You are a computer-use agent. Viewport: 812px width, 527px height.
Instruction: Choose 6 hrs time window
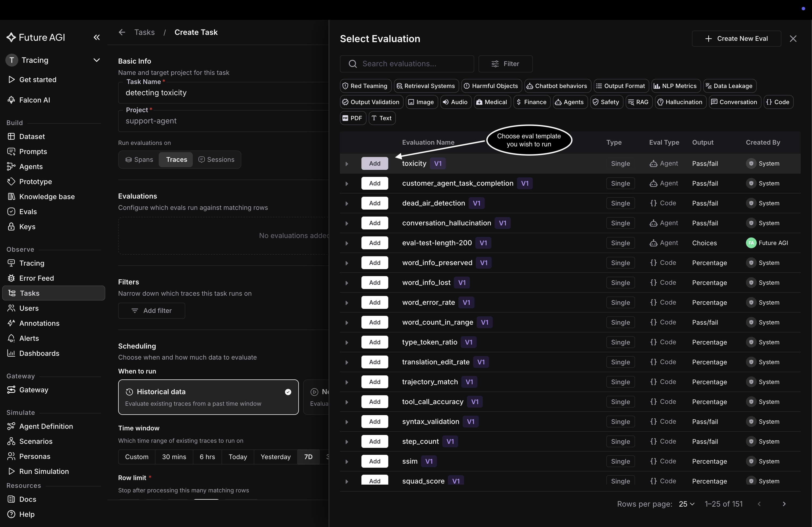pyautogui.click(x=207, y=457)
